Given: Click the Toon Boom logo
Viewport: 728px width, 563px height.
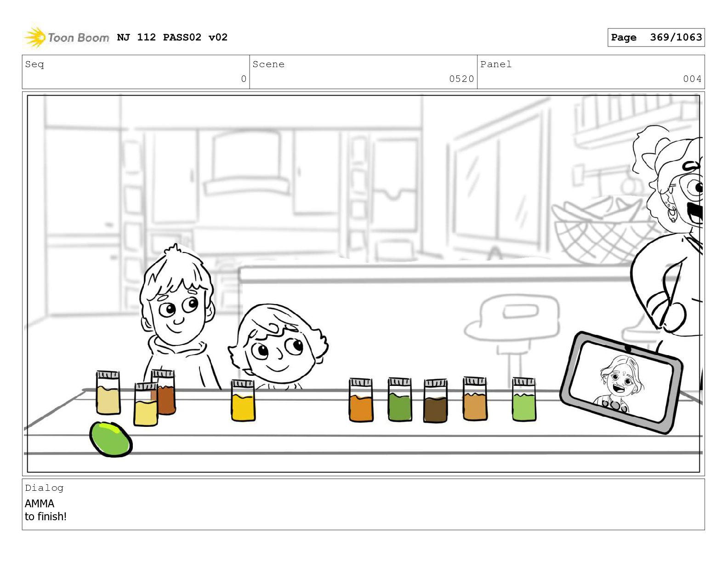Looking at the screenshot, I should pyautogui.click(x=67, y=37).
